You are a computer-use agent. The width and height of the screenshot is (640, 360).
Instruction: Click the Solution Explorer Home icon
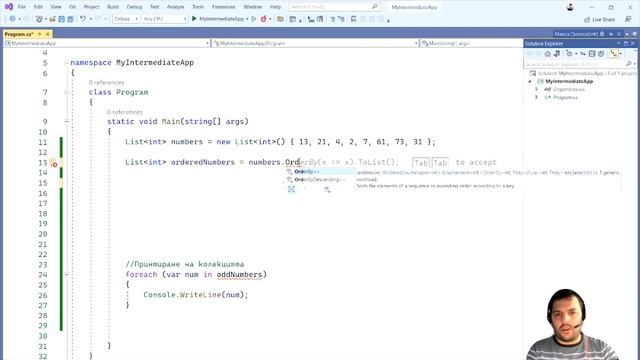tap(548, 54)
